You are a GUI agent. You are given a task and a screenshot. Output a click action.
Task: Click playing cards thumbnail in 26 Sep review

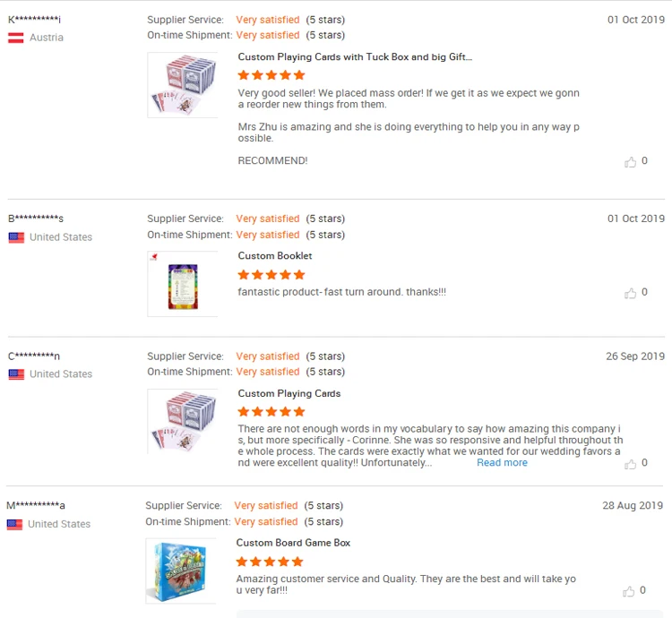click(x=183, y=421)
